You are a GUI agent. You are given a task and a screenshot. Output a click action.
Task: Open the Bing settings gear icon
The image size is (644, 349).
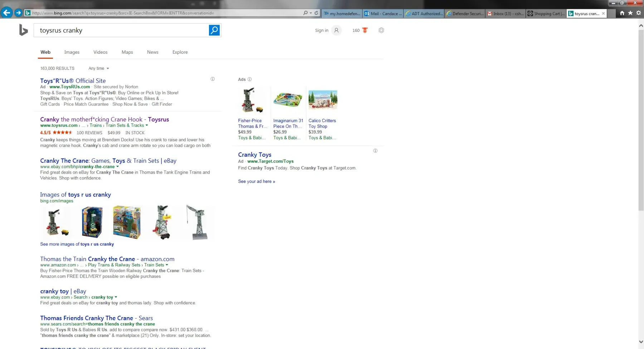(x=381, y=30)
